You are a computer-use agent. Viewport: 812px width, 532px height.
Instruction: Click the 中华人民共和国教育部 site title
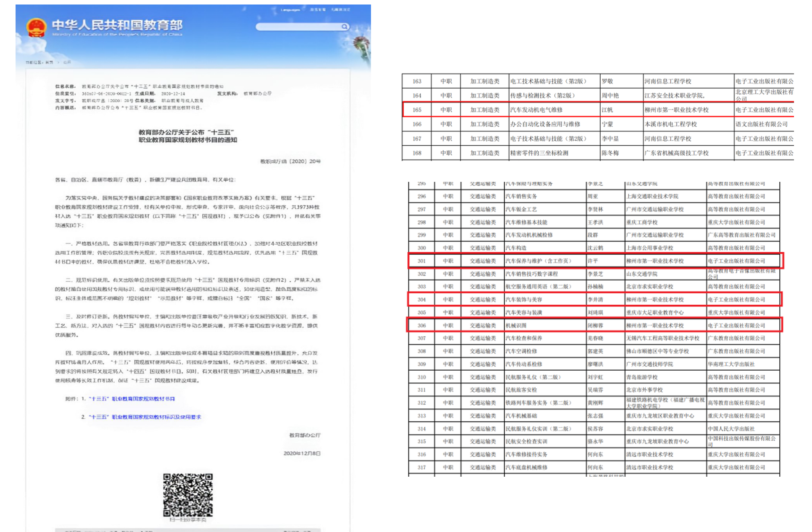(117, 25)
